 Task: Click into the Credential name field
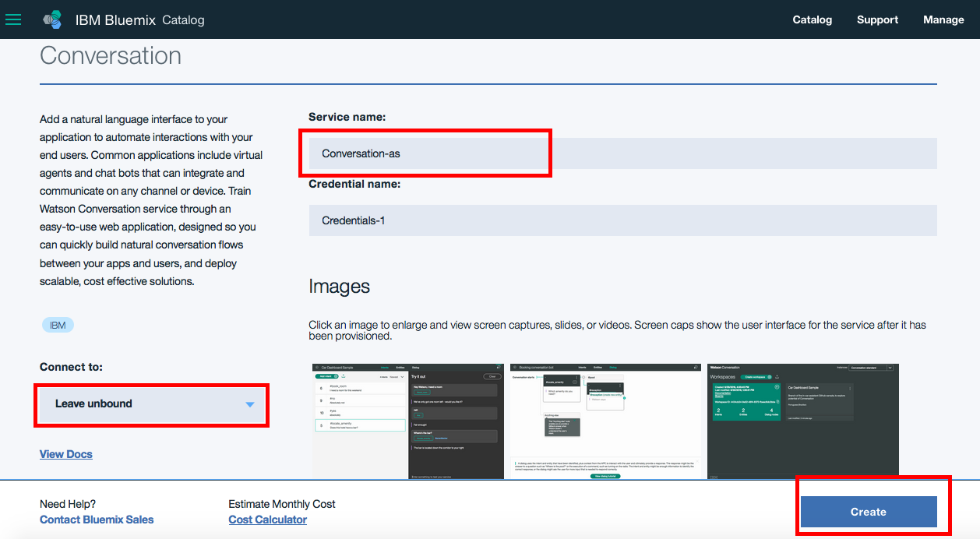click(622, 220)
